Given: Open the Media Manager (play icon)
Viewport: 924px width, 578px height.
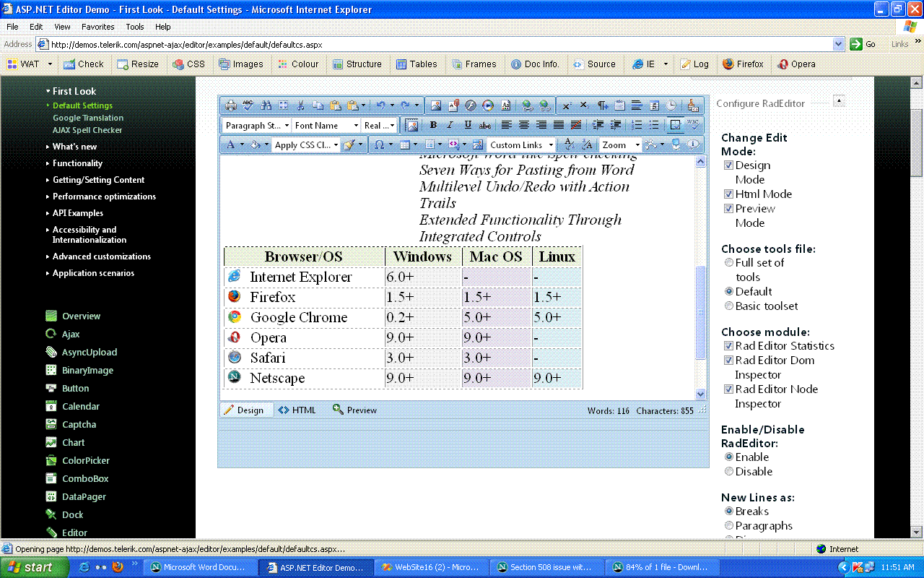Looking at the screenshot, I should click(488, 105).
